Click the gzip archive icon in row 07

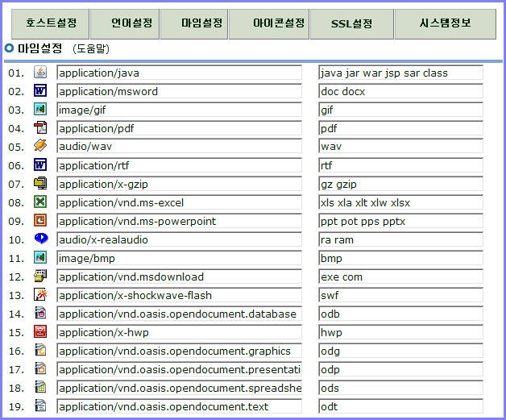pyautogui.click(x=40, y=184)
